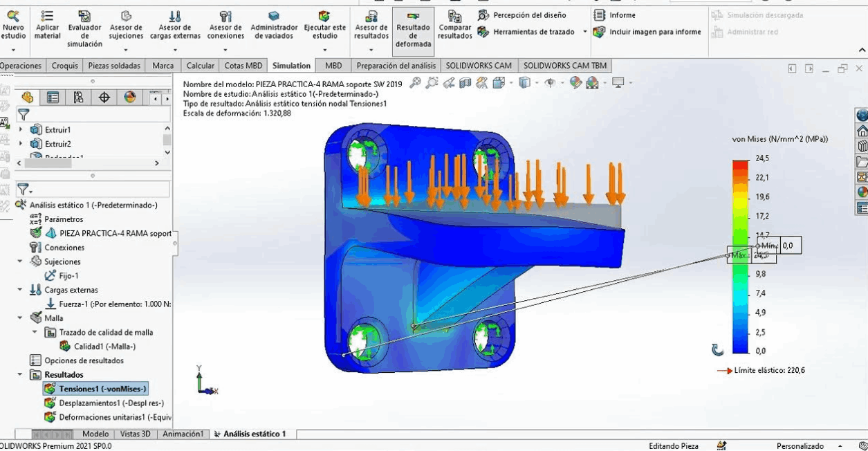Screen dimensions: 868x451
Task: Collapse the Cargas externas node
Action: [20, 290]
